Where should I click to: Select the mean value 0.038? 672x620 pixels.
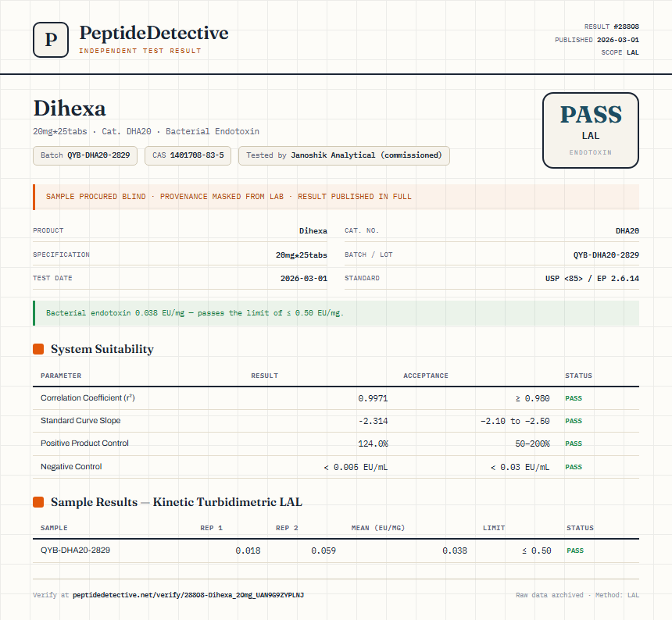(455, 551)
